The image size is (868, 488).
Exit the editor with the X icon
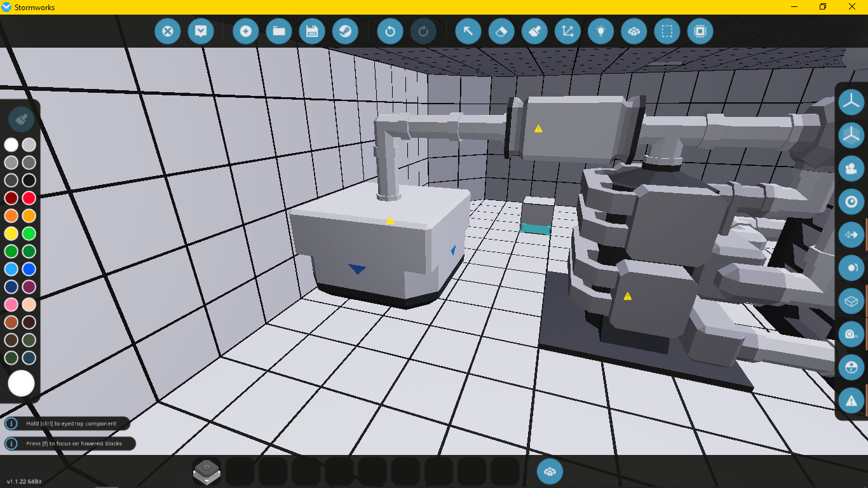pyautogui.click(x=168, y=31)
